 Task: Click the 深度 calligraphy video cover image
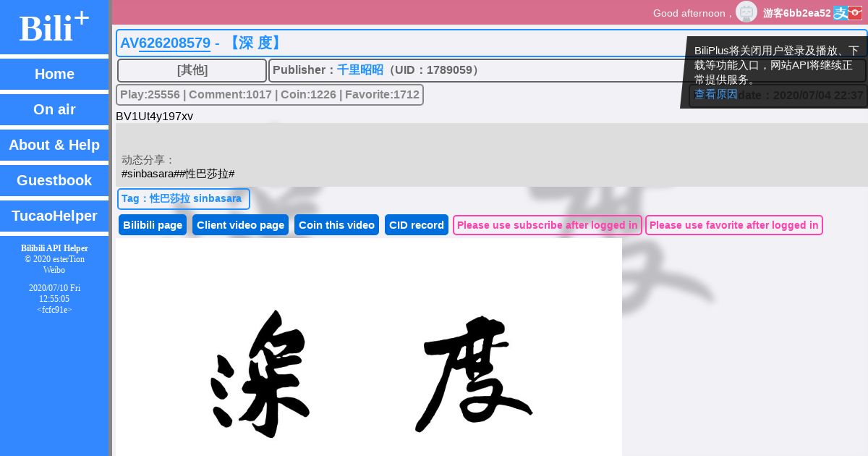click(x=369, y=347)
